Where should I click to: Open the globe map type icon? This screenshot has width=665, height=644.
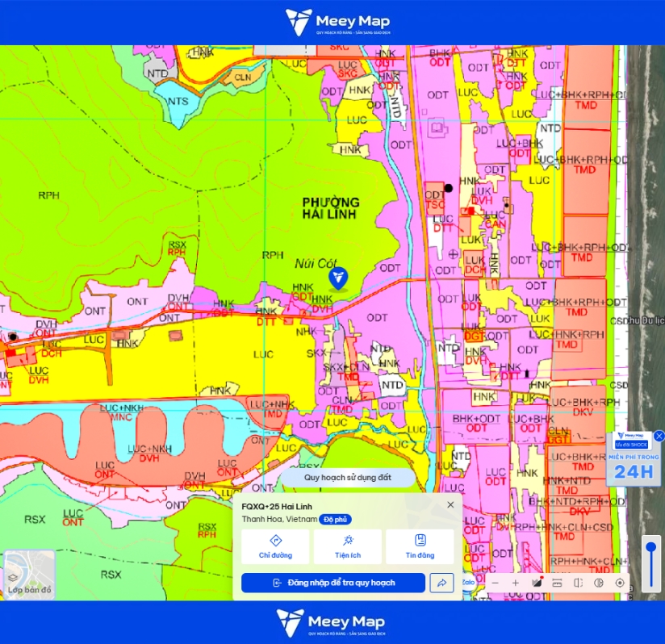point(599,583)
